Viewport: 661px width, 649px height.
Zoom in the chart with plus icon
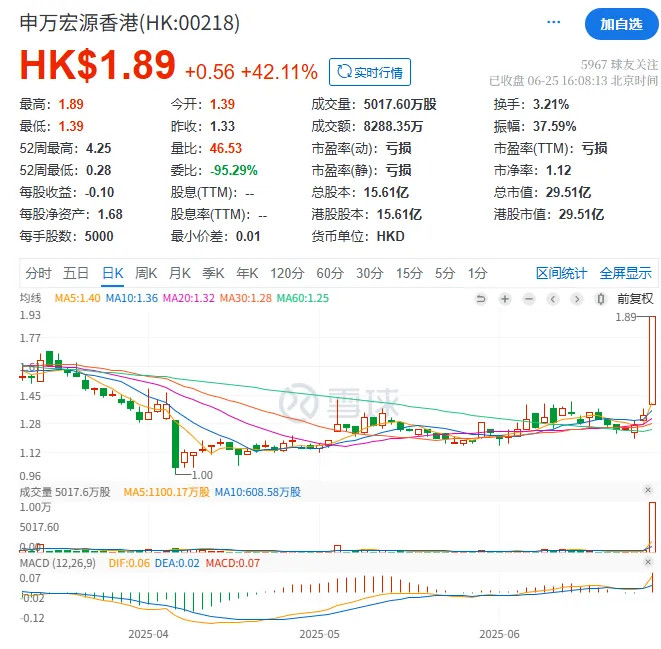(505, 299)
